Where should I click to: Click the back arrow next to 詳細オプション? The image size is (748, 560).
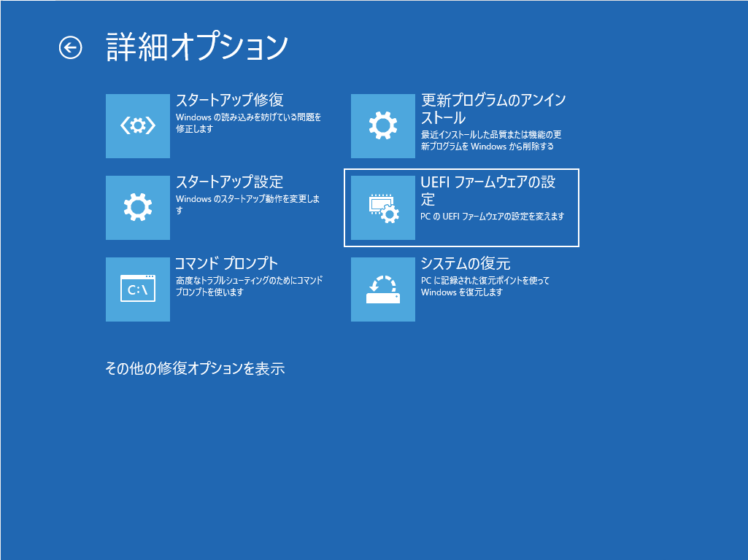click(x=70, y=48)
